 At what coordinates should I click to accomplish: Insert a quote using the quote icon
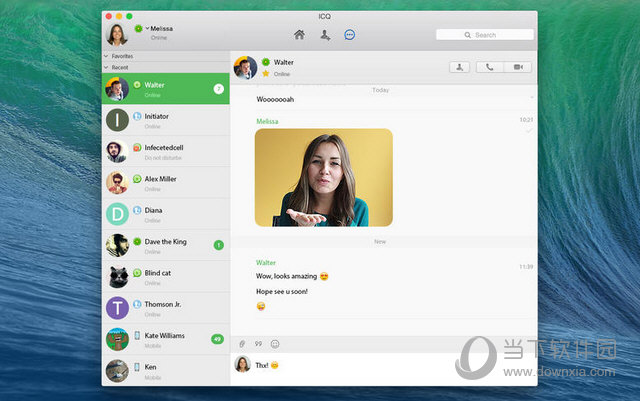[x=258, y=344]
